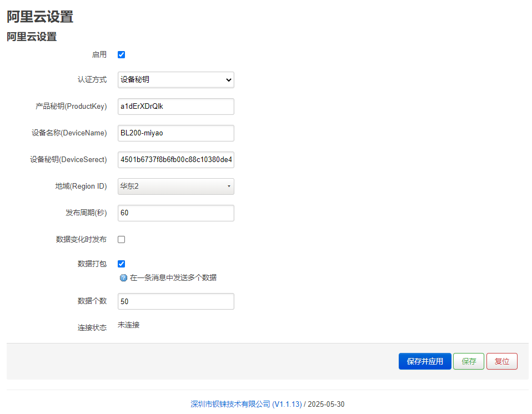
Task: Focus the DeviceName field with BL200-miyao
Action: [175, 133]
